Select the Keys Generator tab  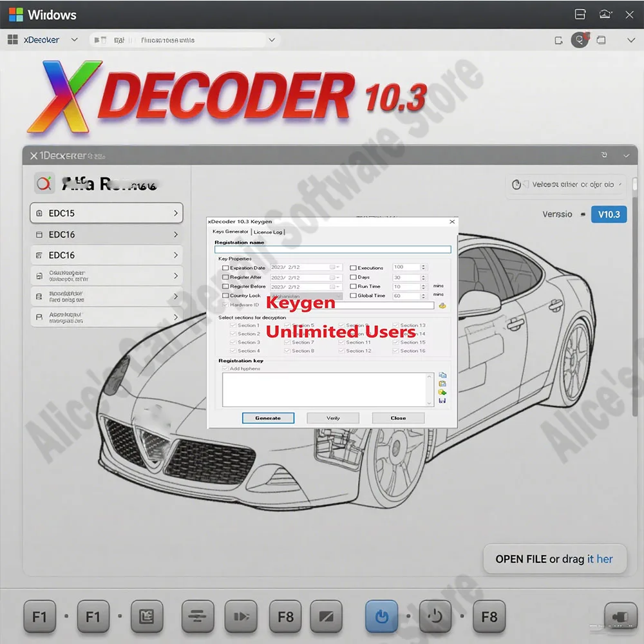coord(230,232)
